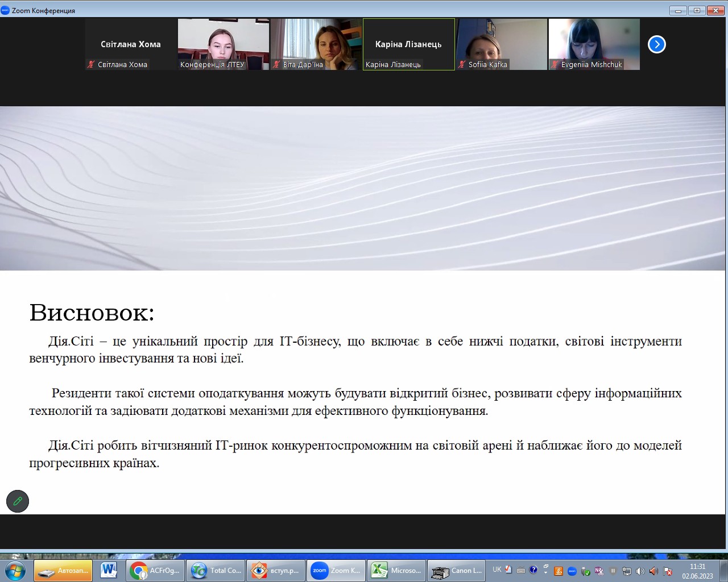
Task: Select Каріна Лізанець speaker tile
Action: (x=408, y=44)
